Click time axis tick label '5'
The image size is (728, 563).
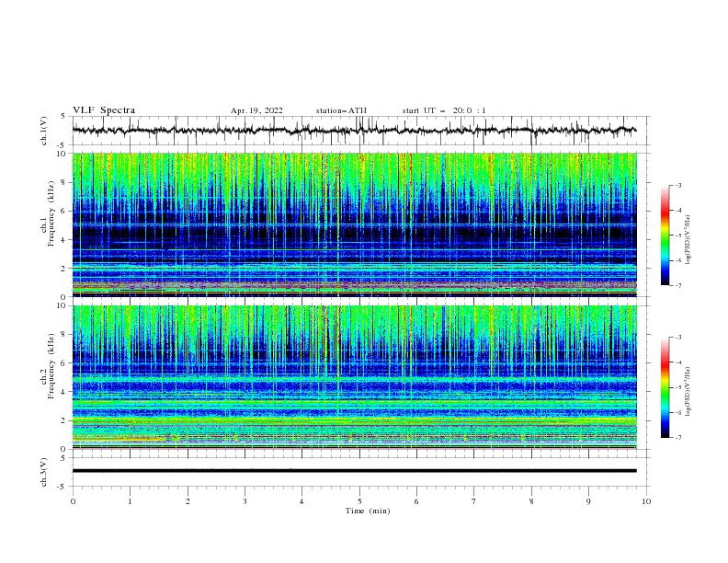click(x=359, y=501)
